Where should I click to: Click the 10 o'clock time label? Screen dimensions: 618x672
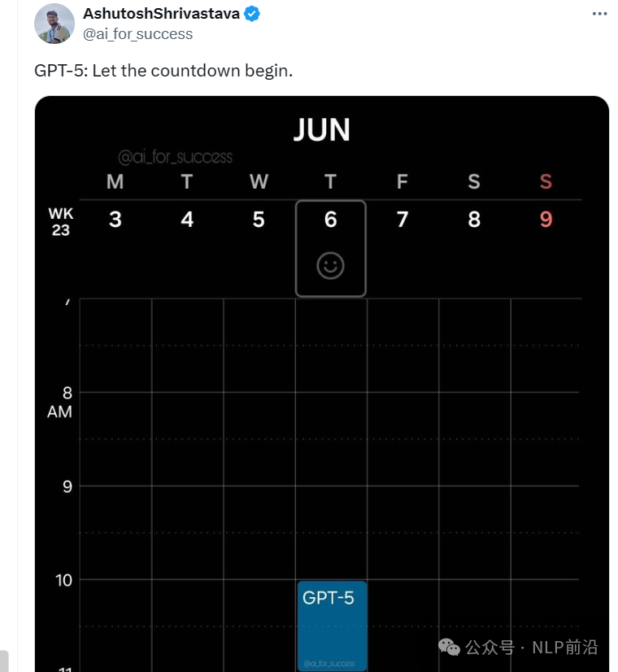pyautogui.click(x=63, y=580)
